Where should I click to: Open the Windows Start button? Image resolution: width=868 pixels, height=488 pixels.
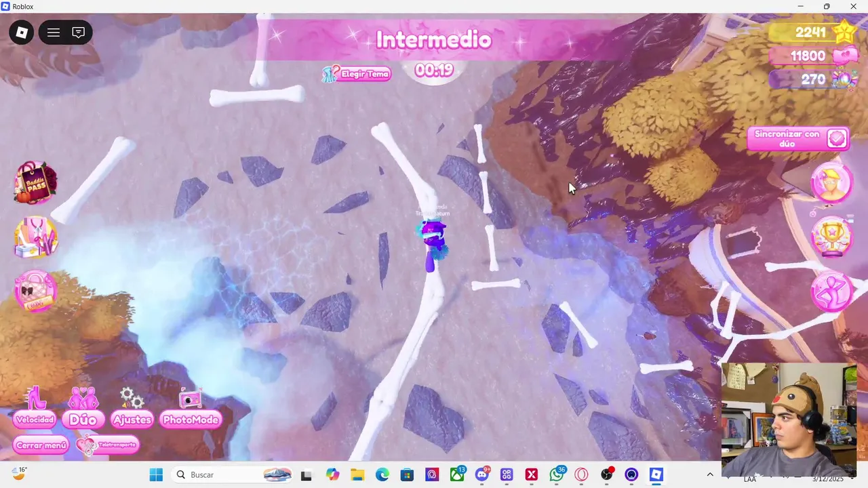tap(156, 474)
